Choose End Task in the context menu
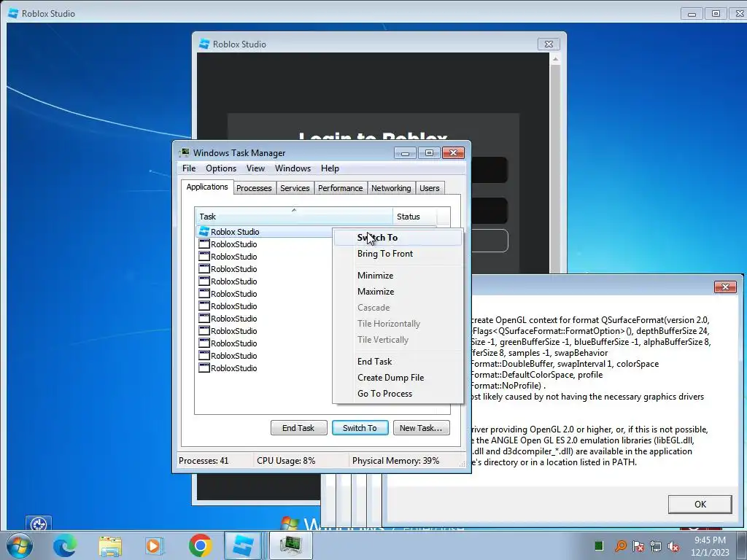Viewport: 747px width, 560px height. tap(398, 362)
